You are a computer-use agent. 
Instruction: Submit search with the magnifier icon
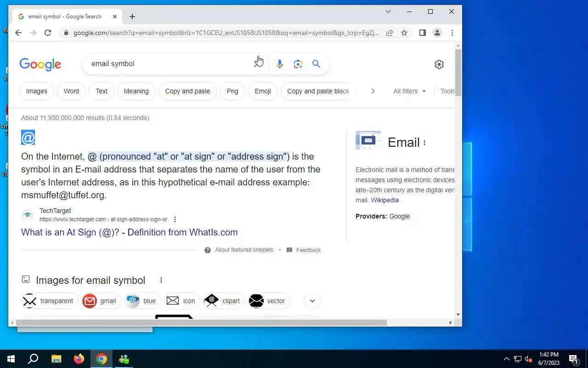[317, 64]
